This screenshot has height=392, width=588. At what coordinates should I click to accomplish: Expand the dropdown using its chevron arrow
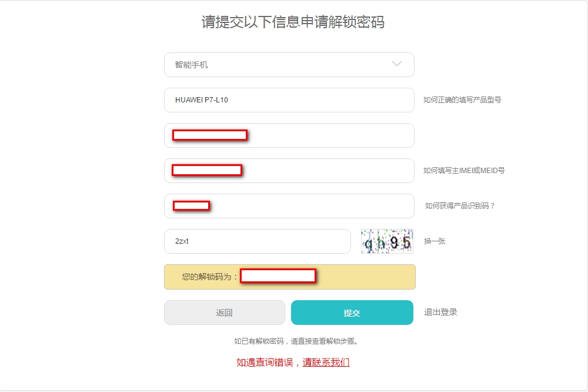397,64
